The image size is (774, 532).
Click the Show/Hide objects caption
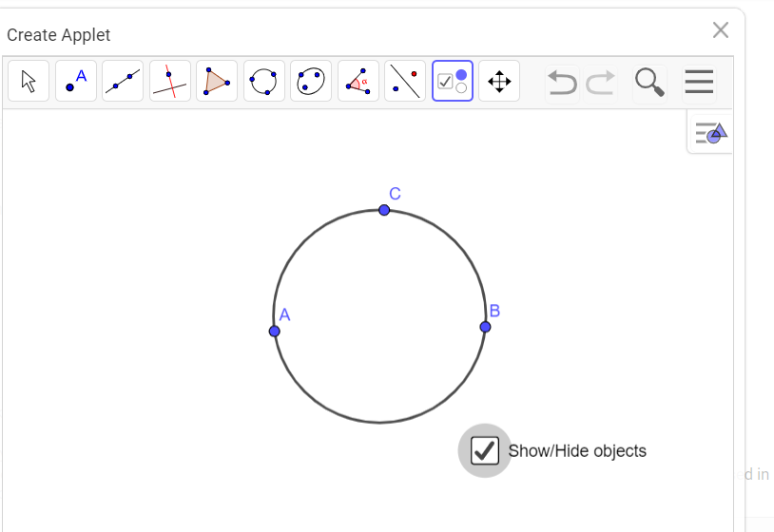tap(577, 450)
